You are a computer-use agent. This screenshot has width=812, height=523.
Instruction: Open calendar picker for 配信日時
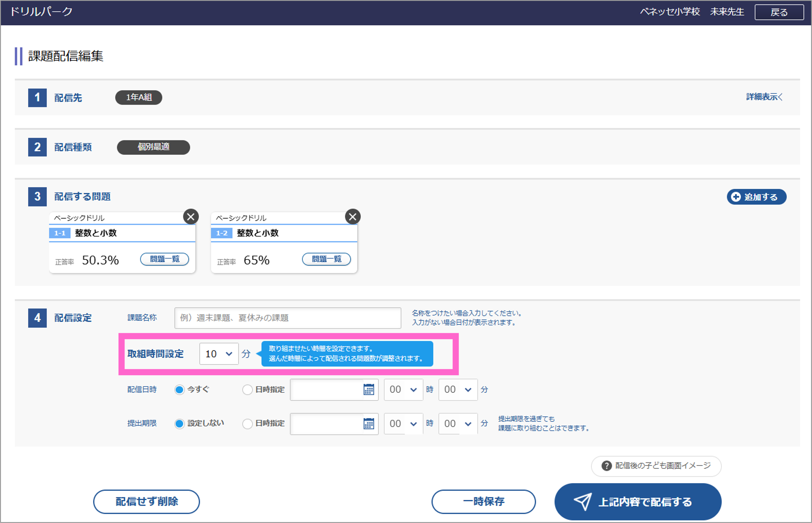(x=369, y=390)
